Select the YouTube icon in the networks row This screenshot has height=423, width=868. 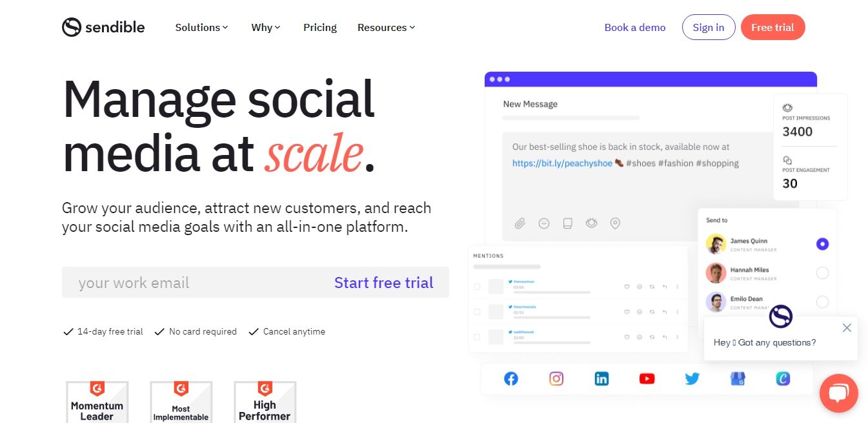[647, 378]
